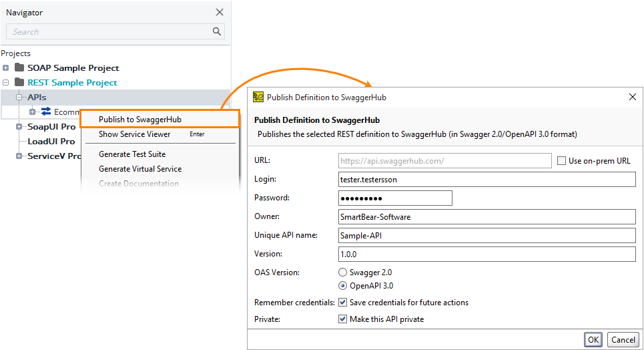The image size is (644, 350).
Task: Select the REST Sample Project label
Action: pos(72,83)
